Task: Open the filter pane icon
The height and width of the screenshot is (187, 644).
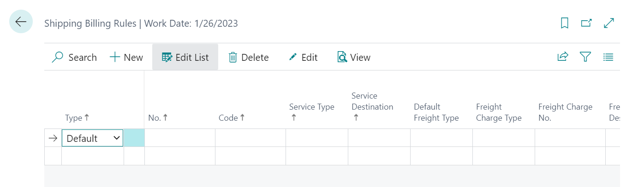Action: (x=585, y=57)
